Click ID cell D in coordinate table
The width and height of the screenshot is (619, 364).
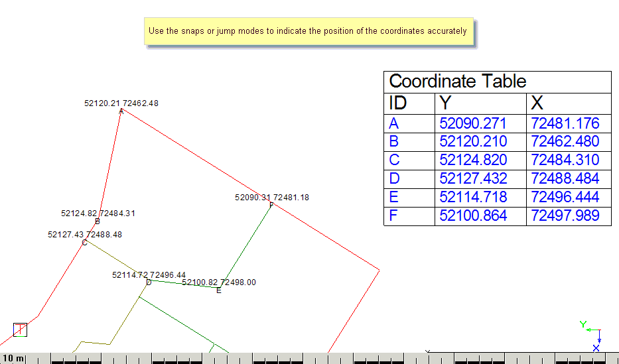click(x=409, y=179)
